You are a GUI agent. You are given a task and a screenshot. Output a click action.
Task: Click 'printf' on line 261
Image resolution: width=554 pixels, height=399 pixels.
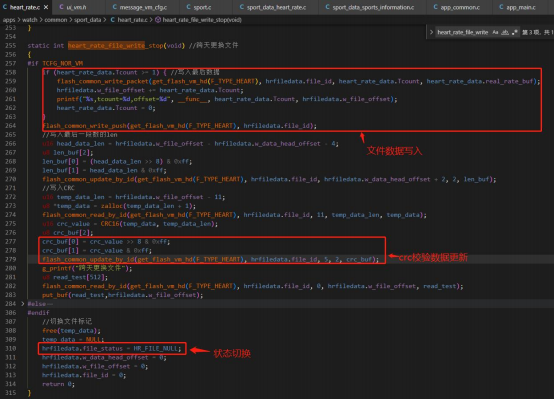click(x=67, y=99)
